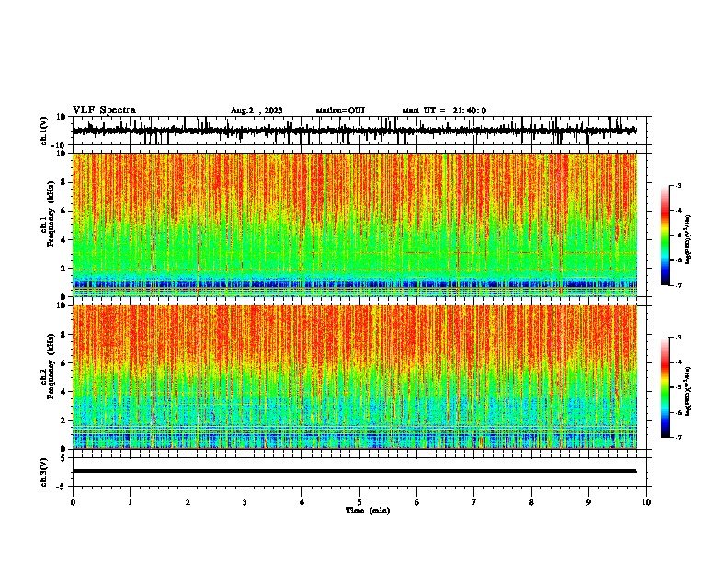This screenshot has height=563, width=728.
Task: Click the time axis tick label "7"
Action: [474, 502]
